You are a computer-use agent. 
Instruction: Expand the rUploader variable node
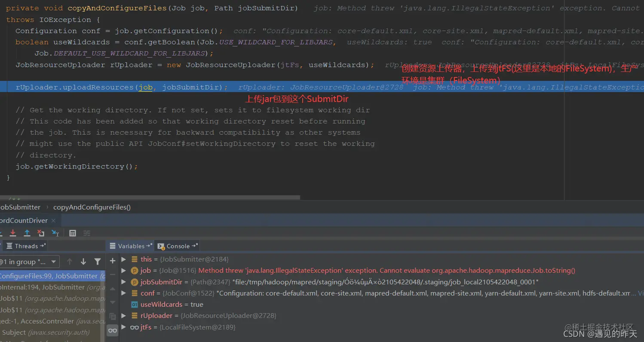pyautogui.click(x=124, y=316)
